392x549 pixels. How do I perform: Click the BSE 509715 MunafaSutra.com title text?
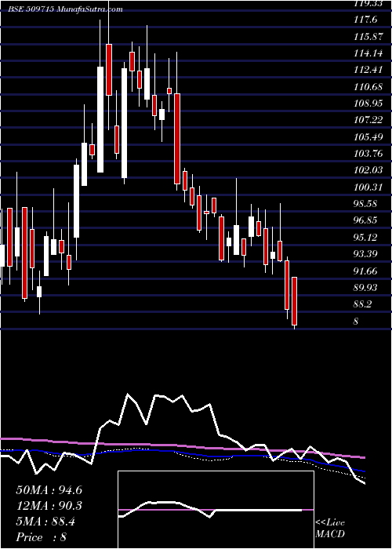pos(65,9)
